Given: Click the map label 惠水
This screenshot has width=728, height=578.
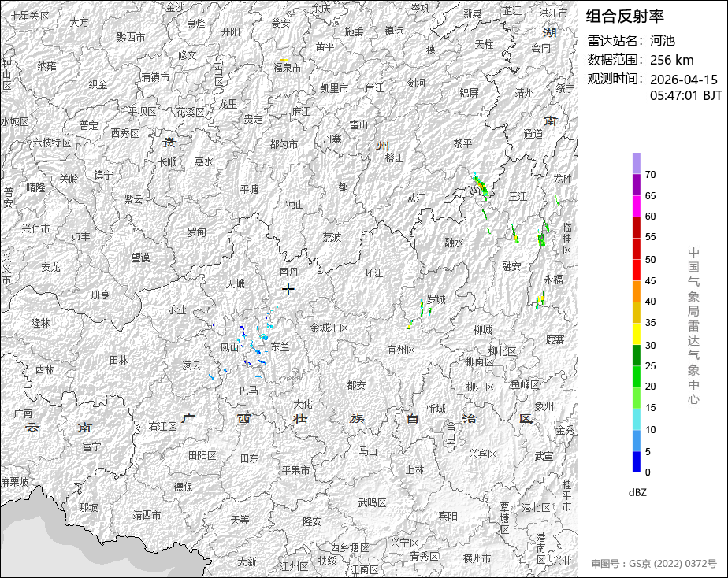Looking at the screenshot, I should click(203, 161).
